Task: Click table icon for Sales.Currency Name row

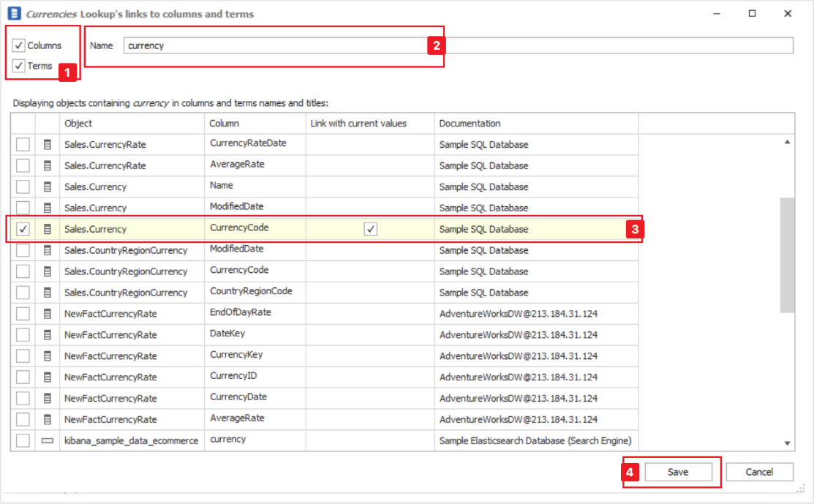Action: tap(48, 187)
